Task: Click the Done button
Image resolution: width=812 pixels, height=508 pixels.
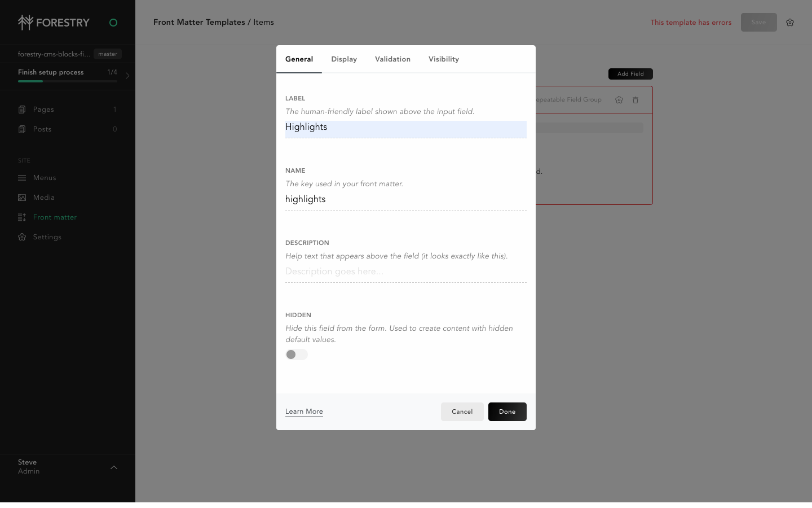Action: [x=507, y=411]
